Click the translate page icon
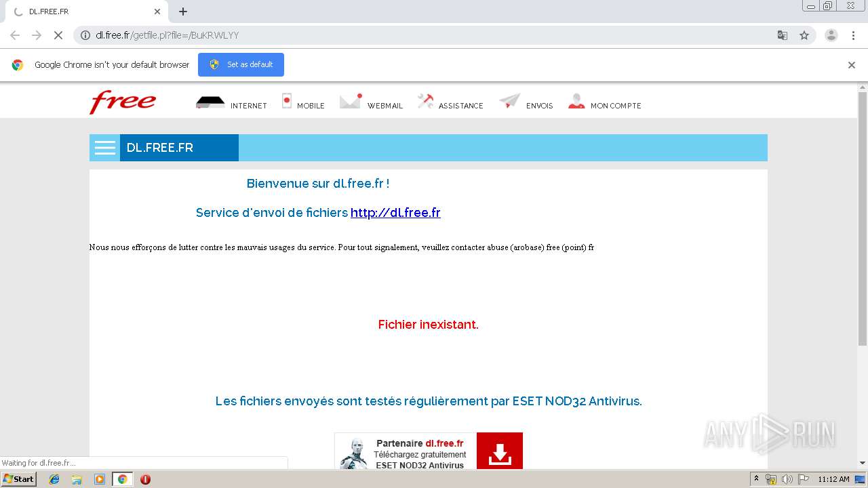This screenshot has height=488, width=868. 782,35
